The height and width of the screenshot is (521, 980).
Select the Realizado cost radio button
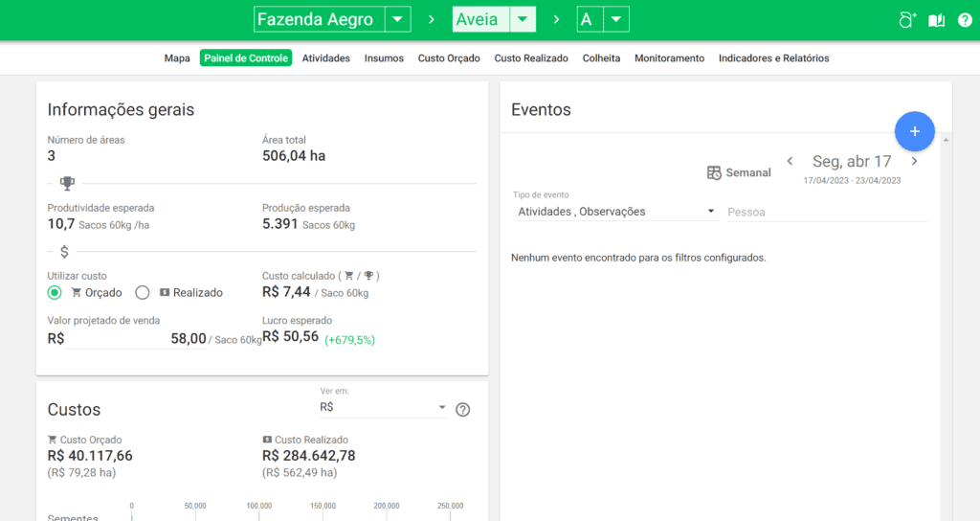tap(143, 293)
